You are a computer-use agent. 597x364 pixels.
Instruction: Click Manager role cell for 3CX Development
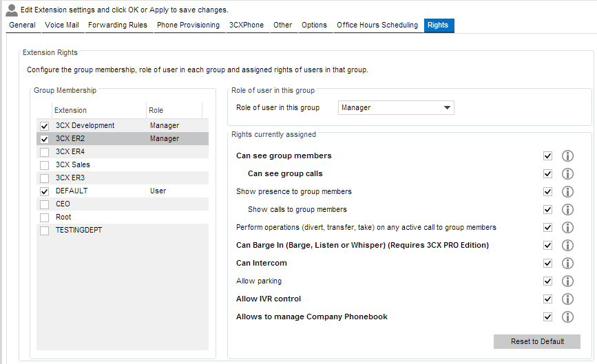pyautogui.click(x=165, y=125)
